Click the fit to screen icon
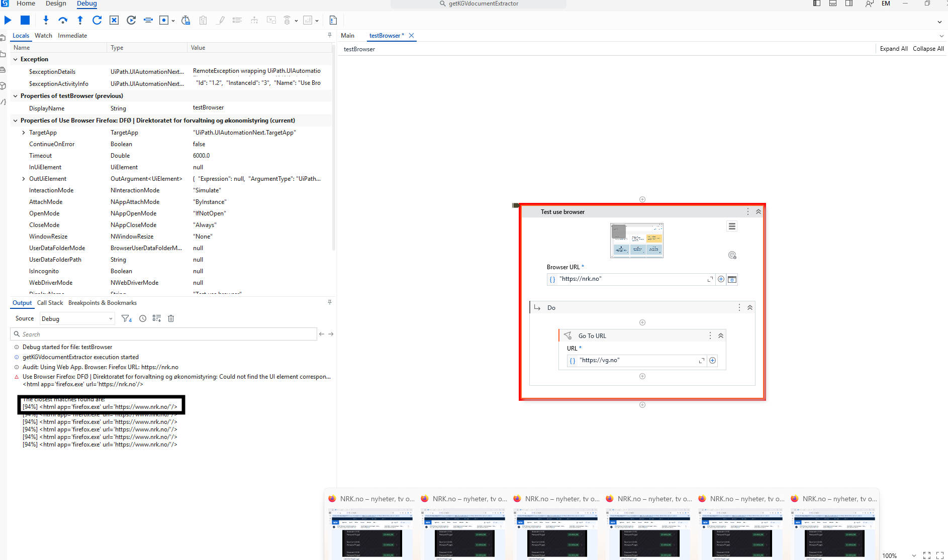Screen dimensions: 948x560 point(927,555)
